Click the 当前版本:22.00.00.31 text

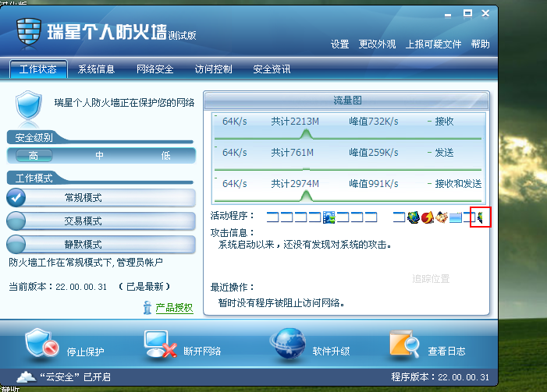(x=58, y=287)
